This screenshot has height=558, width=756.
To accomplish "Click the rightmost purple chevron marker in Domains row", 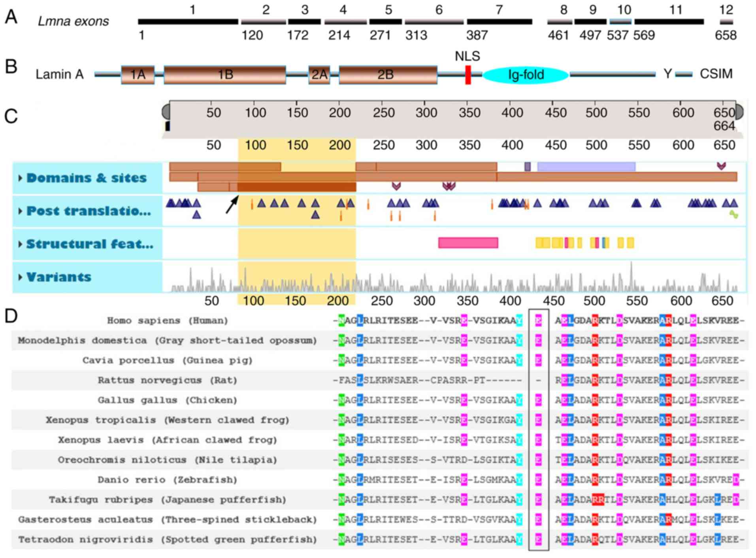I will pos(721,166).
